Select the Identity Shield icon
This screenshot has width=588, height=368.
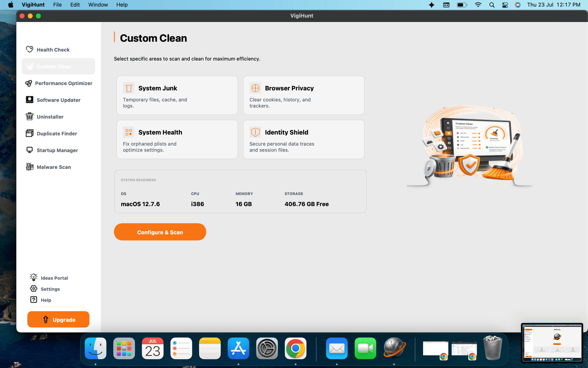pos(255,132)
